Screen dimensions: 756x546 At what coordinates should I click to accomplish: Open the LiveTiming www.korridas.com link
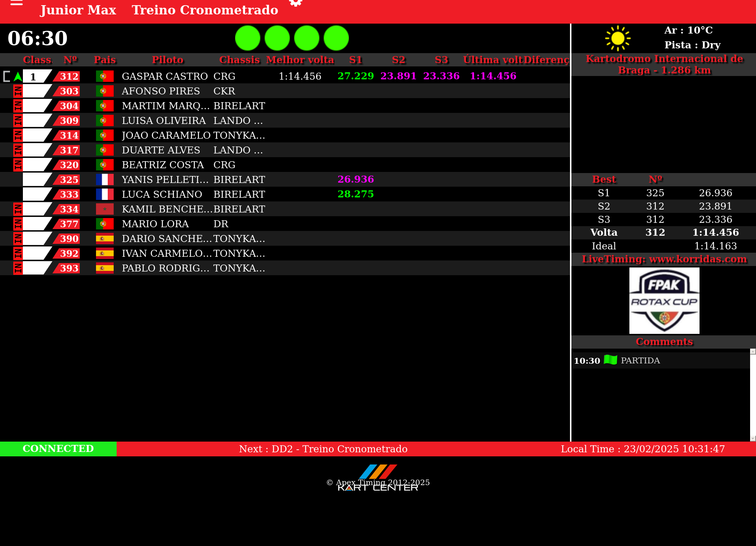[664, 259]
